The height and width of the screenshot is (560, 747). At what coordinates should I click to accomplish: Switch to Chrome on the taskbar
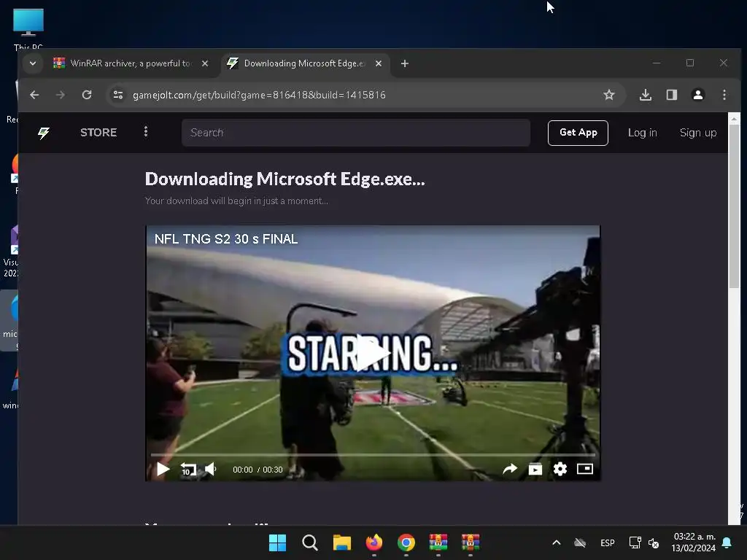coord(406,542)
